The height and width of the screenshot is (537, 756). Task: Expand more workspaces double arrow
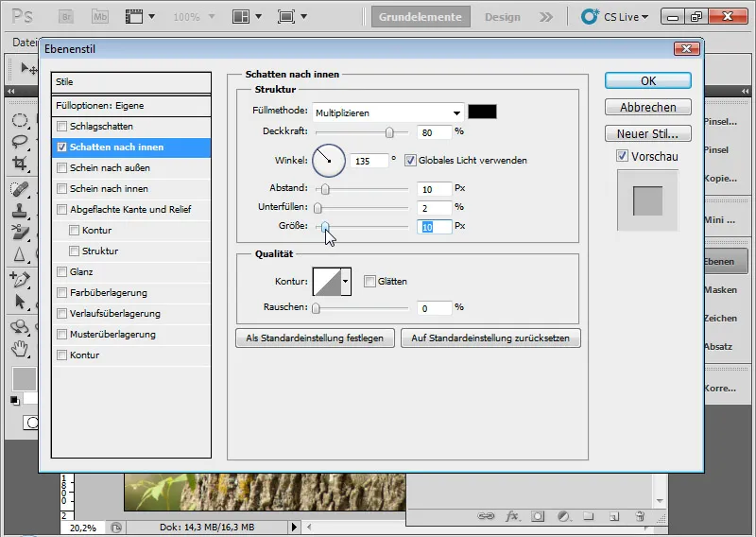point(546,17)
